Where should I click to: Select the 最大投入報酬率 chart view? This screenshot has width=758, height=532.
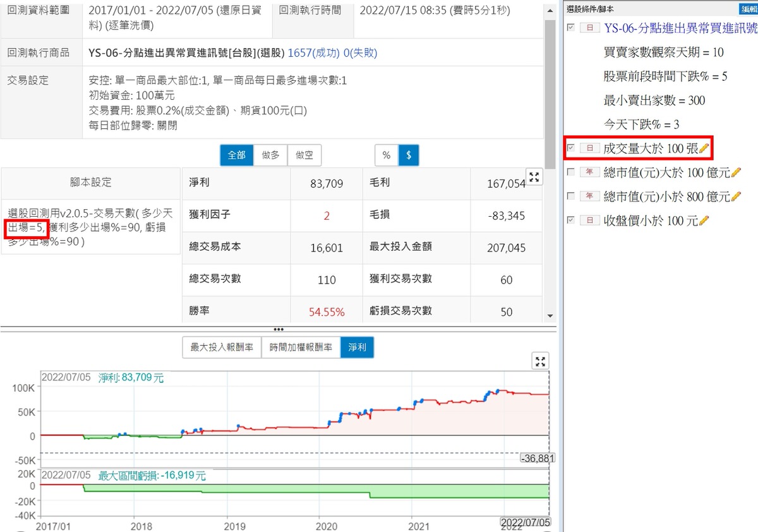coord(222,347)
